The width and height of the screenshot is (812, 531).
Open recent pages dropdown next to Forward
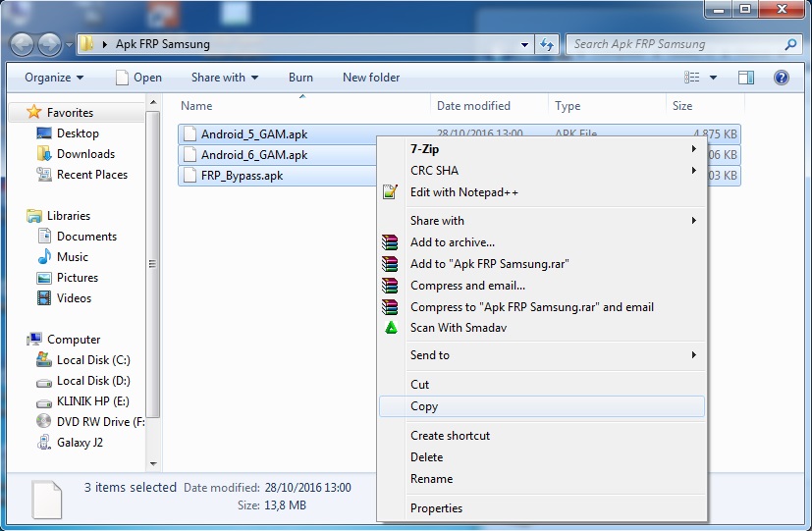(69, 45)
